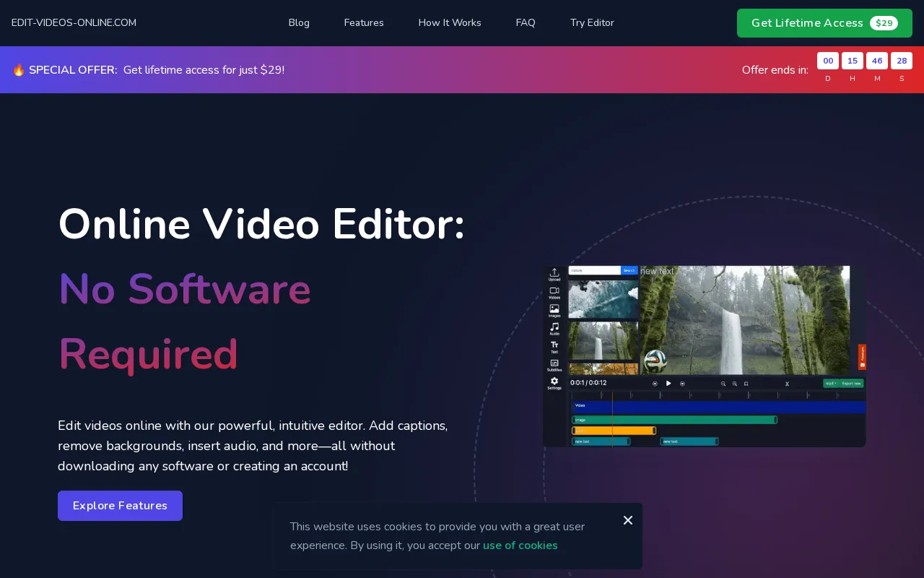Click the 'SPECIAL OFFER:' banner label
The height and width of the screenshot is (578, 924).
[x=73, y=70]
